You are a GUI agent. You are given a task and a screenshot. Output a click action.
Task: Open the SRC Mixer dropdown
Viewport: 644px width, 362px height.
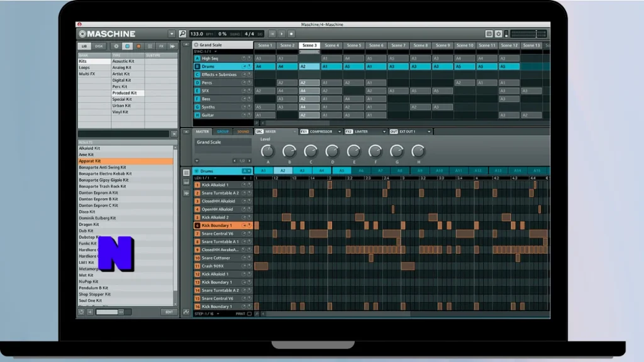click(x=294, y=132)
